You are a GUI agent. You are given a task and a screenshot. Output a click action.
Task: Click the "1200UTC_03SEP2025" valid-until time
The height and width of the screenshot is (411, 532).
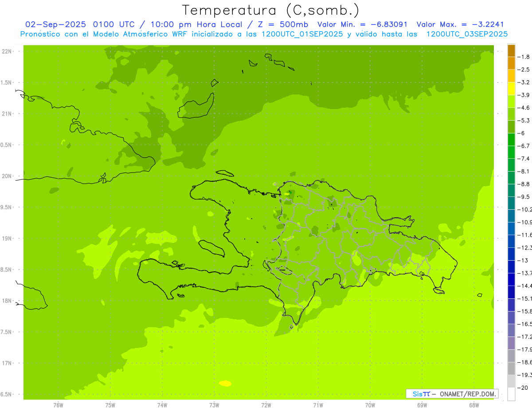[x=467, y=34]
